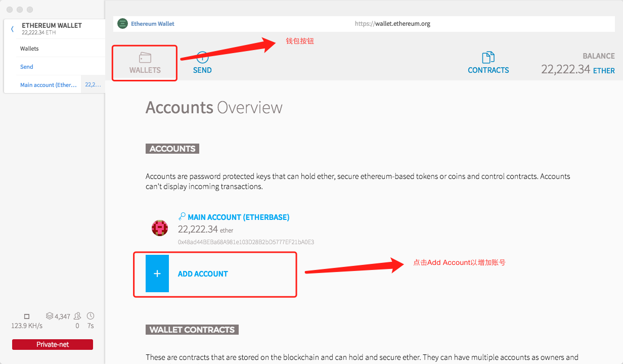Click the blue plus Add Account icon
623x364 pixels.
(157, 274)
